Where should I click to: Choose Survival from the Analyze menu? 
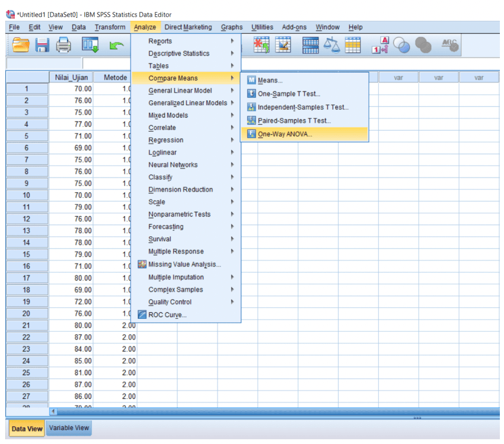(186, 239)
